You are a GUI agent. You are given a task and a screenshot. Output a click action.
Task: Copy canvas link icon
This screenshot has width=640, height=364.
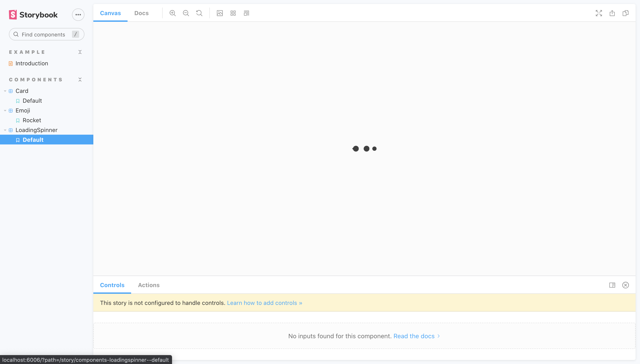click(x=625, y=13)
